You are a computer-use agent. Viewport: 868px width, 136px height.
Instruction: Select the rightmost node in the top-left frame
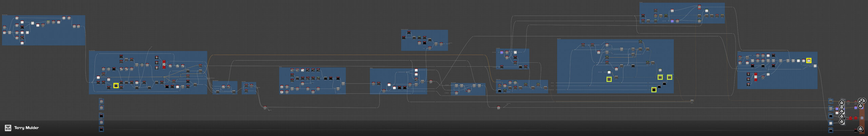pyautogui.click(x=78, y=26)
